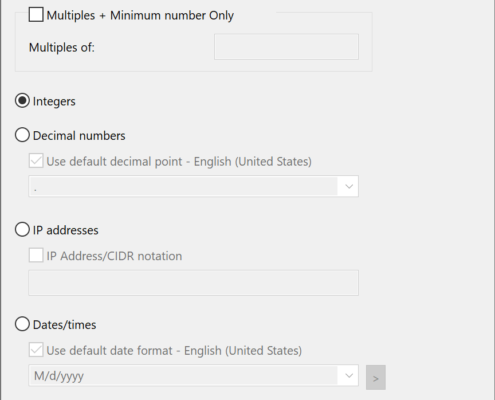Click the IP address text field

(x=193, y=283)
